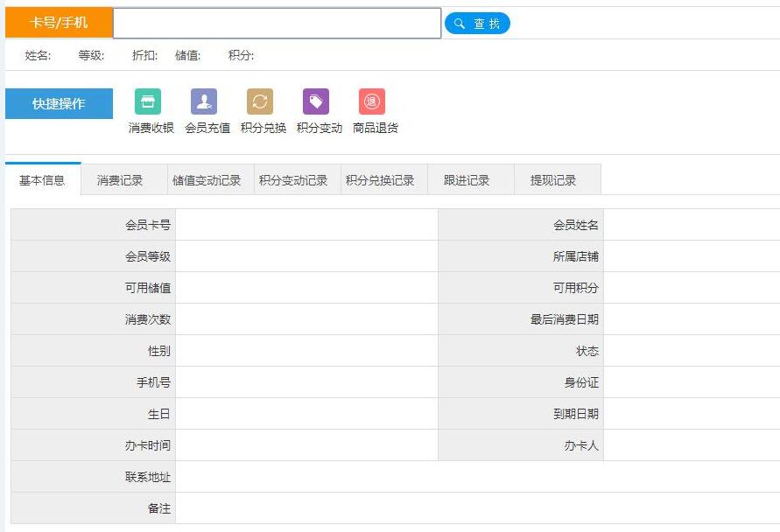Select the 商品退货 (product return) icon
The height and width of the screenshot is (532, 780).
click(x=370, y=101)
